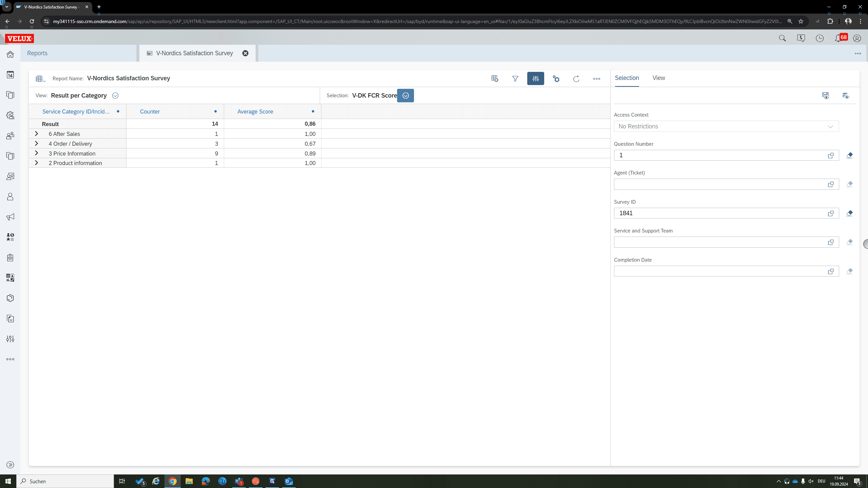The image size is (868, 488).
Task: Open value help for Completion Date field
Action: tap(831, 271)
